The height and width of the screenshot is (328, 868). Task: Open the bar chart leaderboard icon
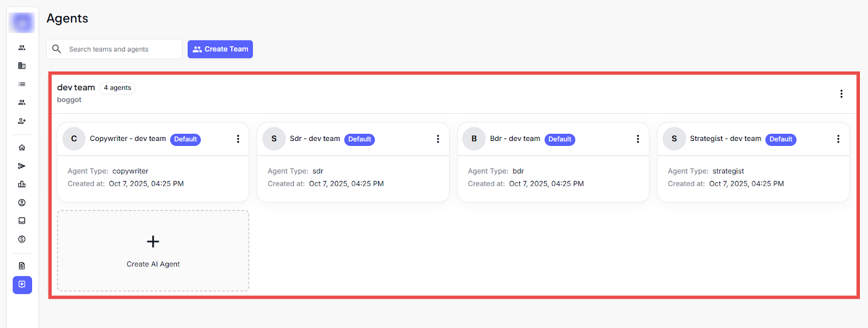coord(22,184)
